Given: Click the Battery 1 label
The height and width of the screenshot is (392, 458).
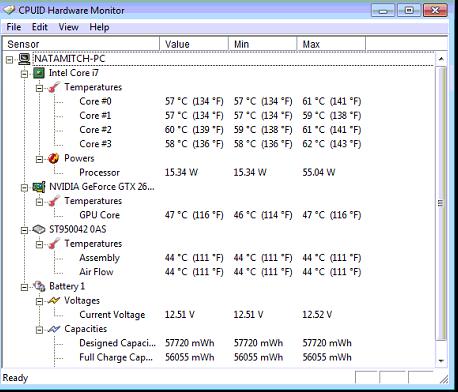Looking at the screenshot, I should 67,286.
